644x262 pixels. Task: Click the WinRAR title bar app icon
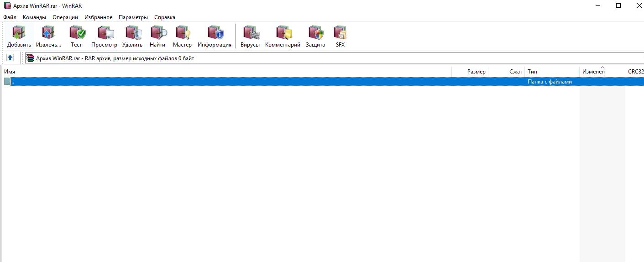click(7, 6)
